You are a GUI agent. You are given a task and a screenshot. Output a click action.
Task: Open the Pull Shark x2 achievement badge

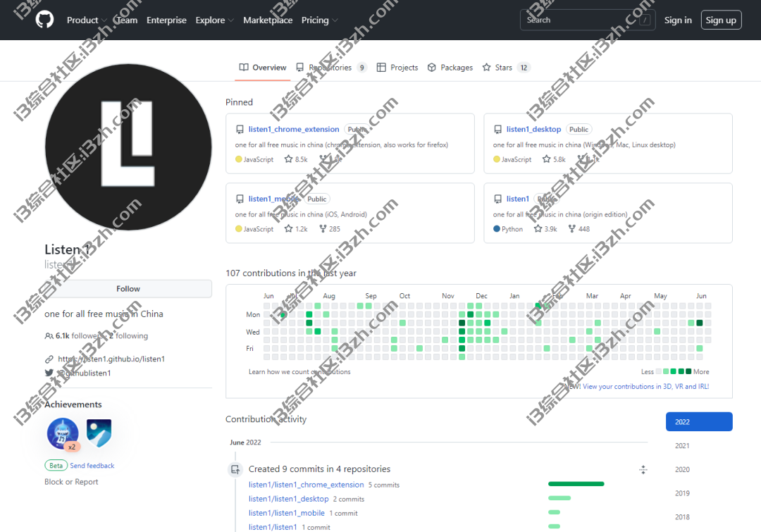click(63, 433)
